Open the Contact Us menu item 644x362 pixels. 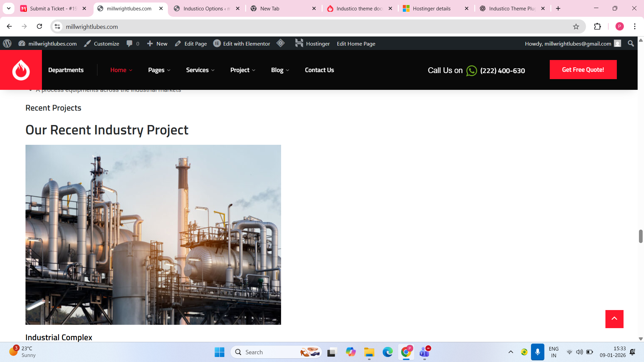pos(319,70)
